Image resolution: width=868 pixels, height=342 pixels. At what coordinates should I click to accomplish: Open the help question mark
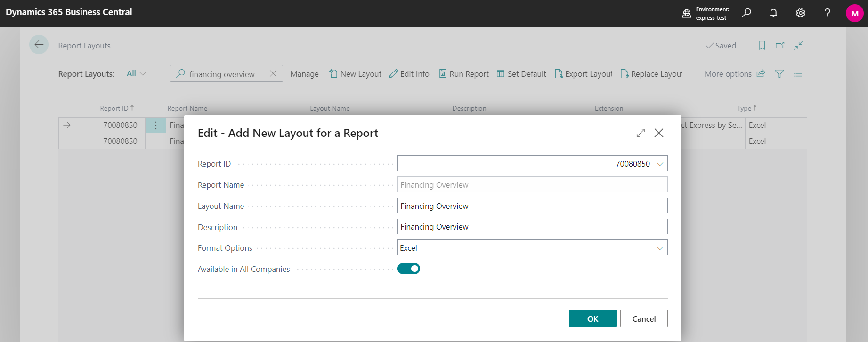pos(827,13)
